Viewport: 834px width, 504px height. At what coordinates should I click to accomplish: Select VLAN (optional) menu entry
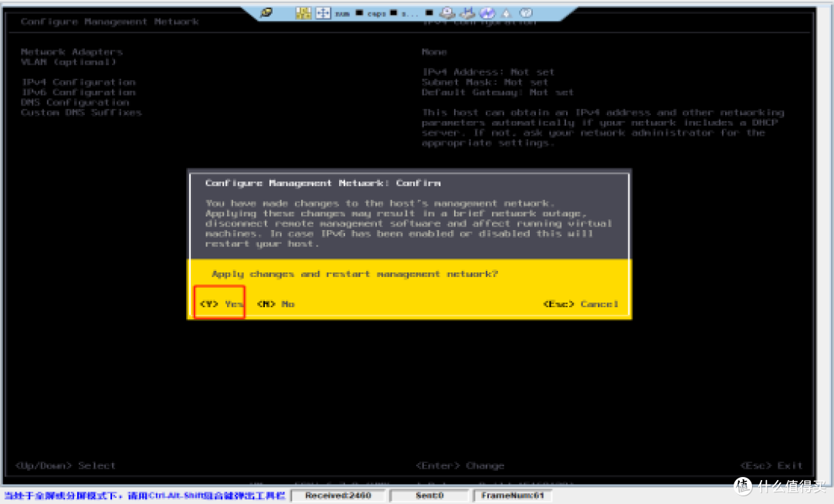(68, 62)
